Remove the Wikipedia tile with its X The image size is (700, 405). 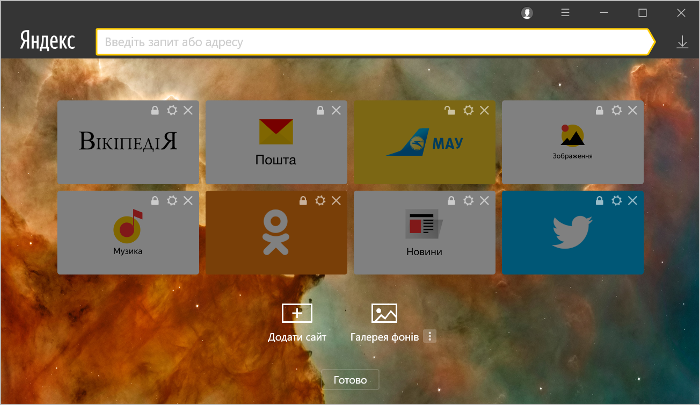[x=188, y=110]
